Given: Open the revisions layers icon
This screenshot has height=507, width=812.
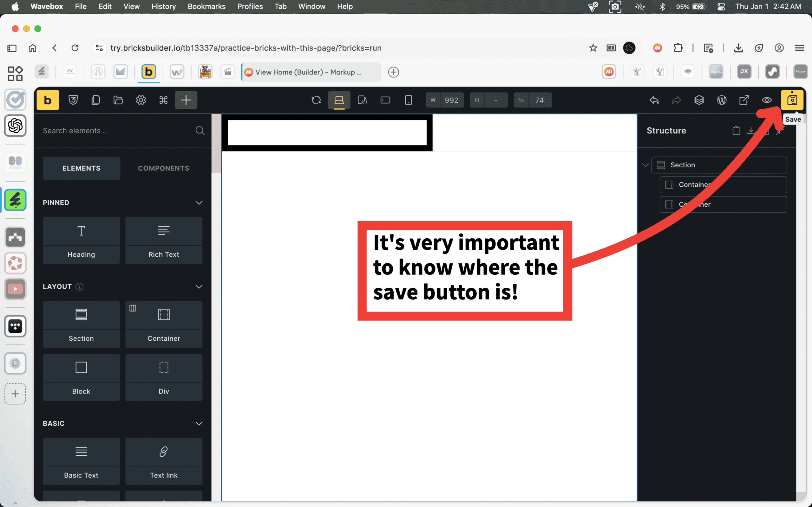Looking at the screenshot, I should 699,100.
